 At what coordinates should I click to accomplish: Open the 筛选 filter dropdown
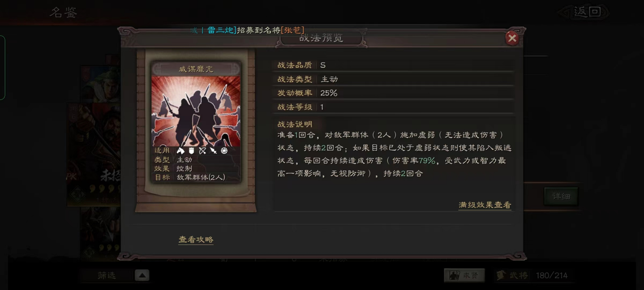(107, 275)
